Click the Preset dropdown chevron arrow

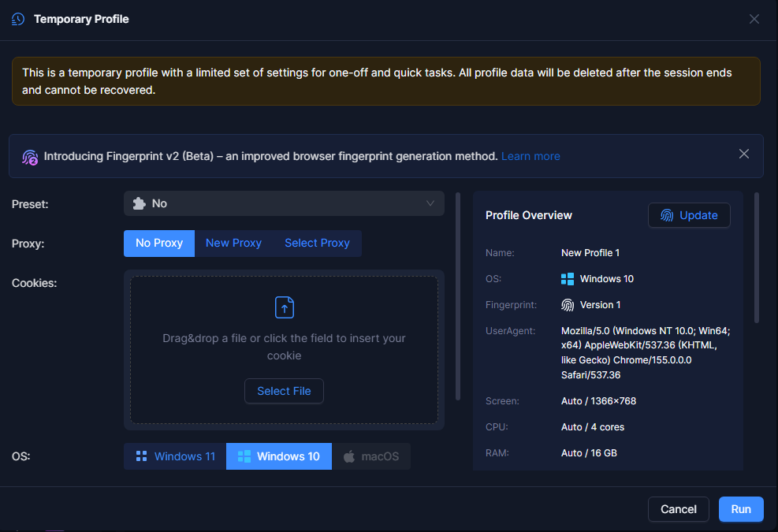pyautogui.click(x=430, y=203)
